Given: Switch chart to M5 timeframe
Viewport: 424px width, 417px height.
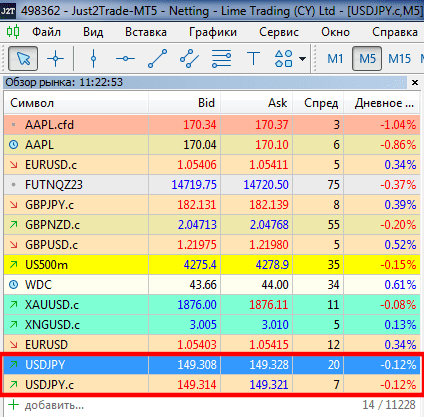Looking at the screenshot, I should tap(367, 59).
